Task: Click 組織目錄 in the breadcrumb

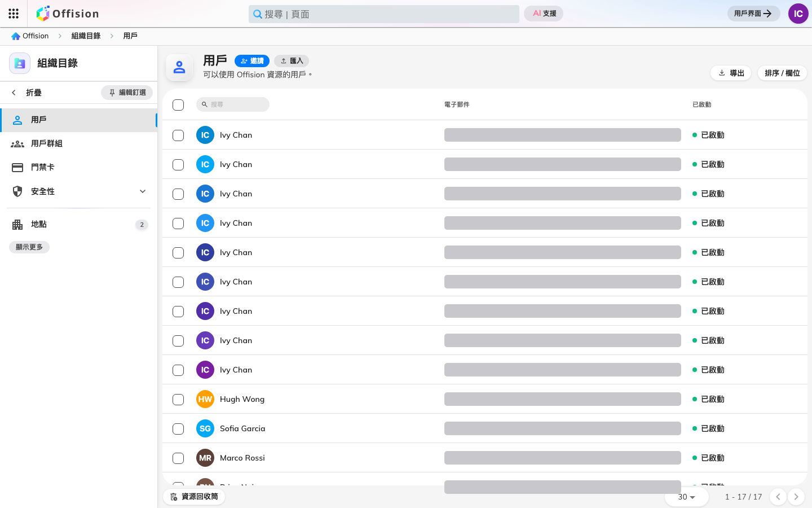Action: click(86, 36)
